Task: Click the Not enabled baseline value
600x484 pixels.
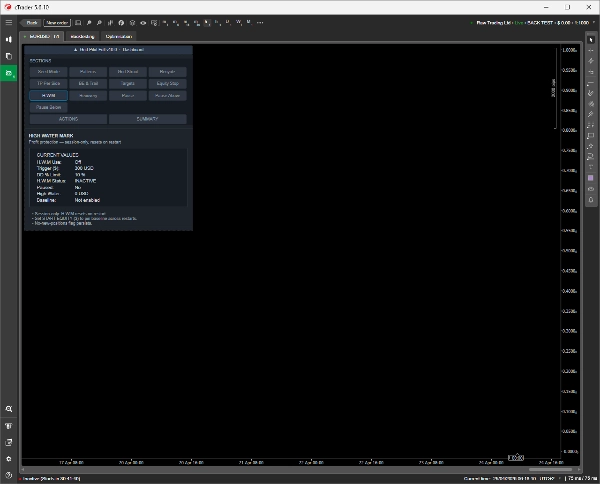Action: pyautogui.click(x=87, y=200)
